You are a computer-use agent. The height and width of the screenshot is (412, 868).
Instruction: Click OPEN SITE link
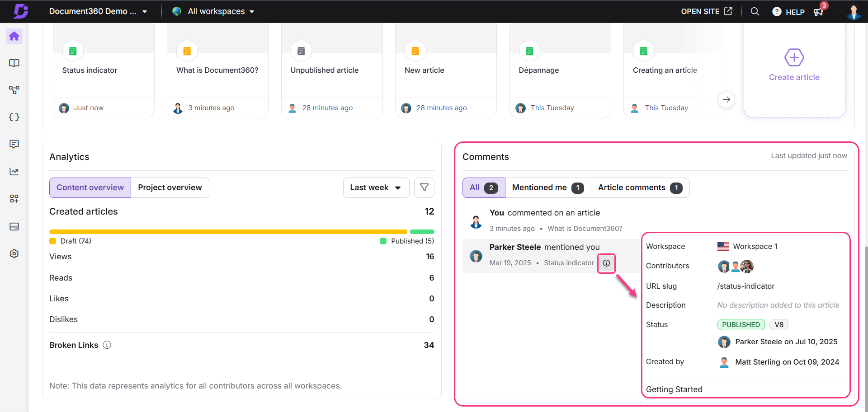(x=707, y=11)
